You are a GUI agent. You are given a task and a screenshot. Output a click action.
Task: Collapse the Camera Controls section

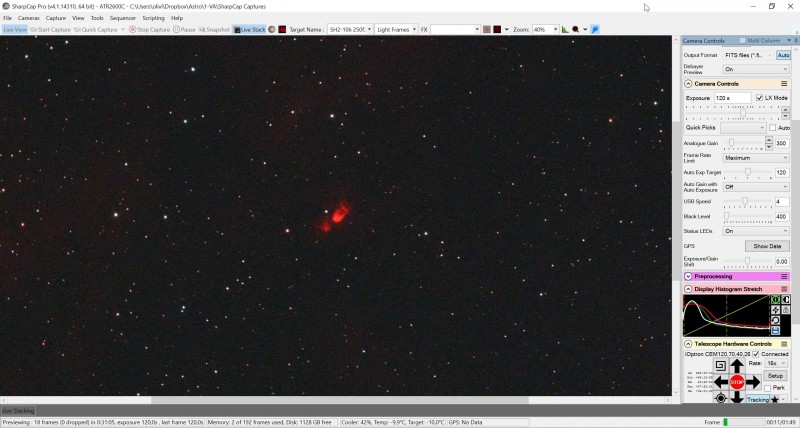click(688, 84)
